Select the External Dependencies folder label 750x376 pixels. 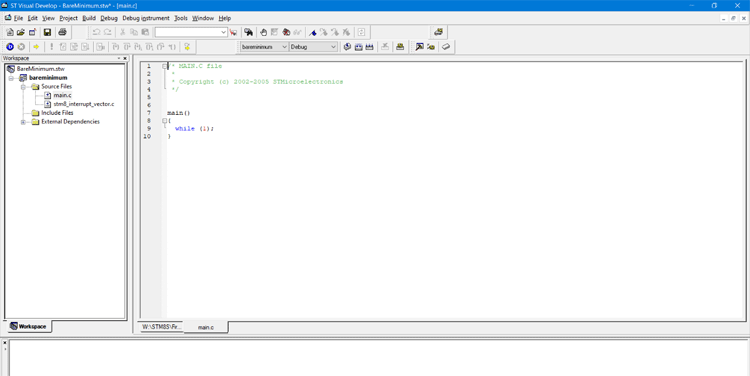coord(70,122)
